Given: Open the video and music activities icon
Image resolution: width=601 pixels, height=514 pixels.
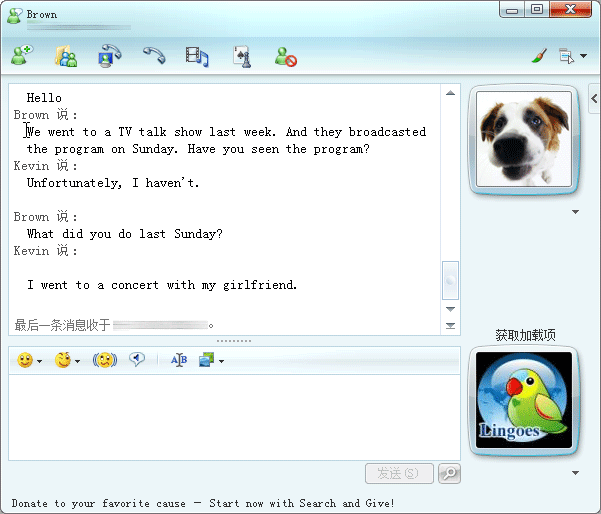Looking at the screenshot, I should click(x=197, y=56).
